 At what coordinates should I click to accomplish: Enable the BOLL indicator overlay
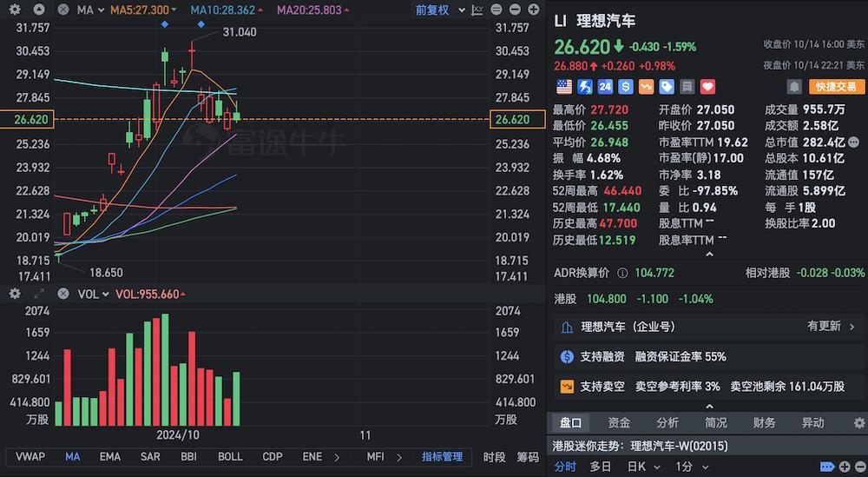[x=230, y=456]
